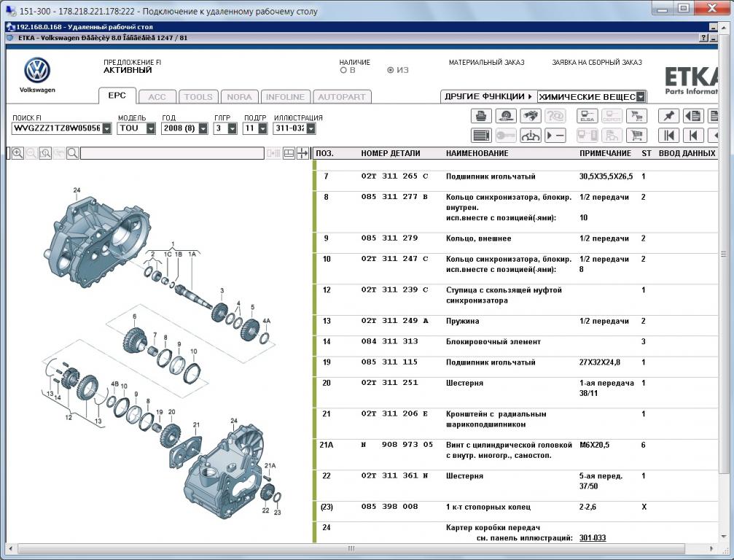Image resolution: width=734 pixels, height=560 pixels.
Task: Click the ПРИМЕЧАНИЕ column header
Action: tap(605, 153)
